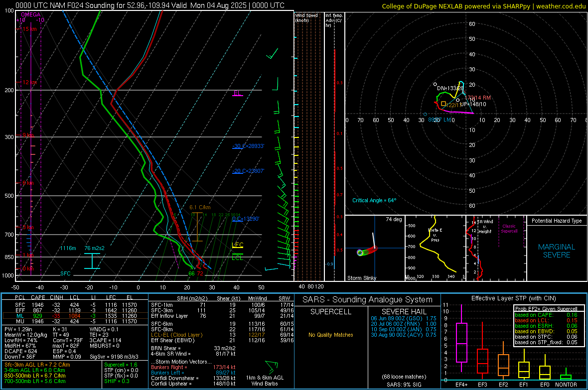Screen dimensions: 588x390
Task: Click the Effective Layer STP (with CIN) header
Action: tap(513, 298)
